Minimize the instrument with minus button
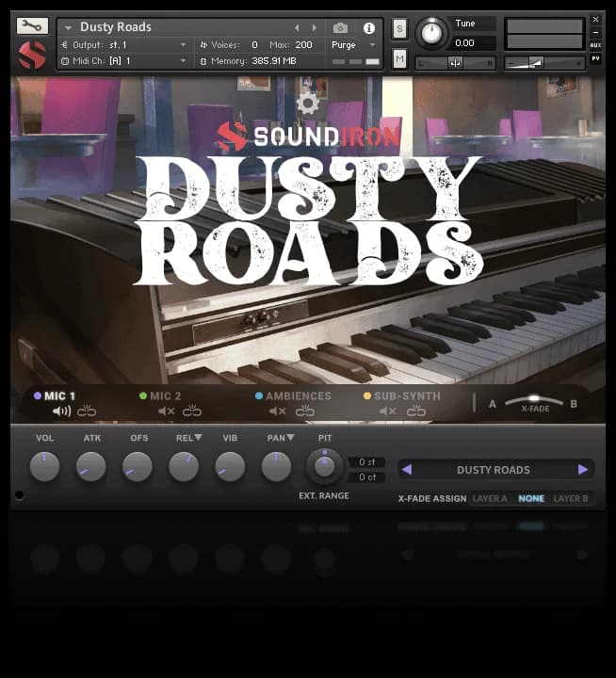Screen dimensions: 616x678 pos(595,32)
